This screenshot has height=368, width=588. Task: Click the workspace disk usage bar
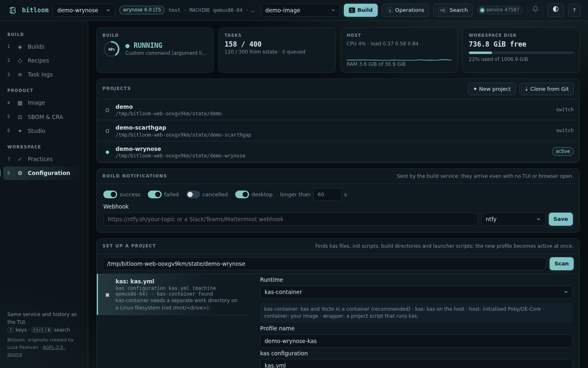[521, 53]
